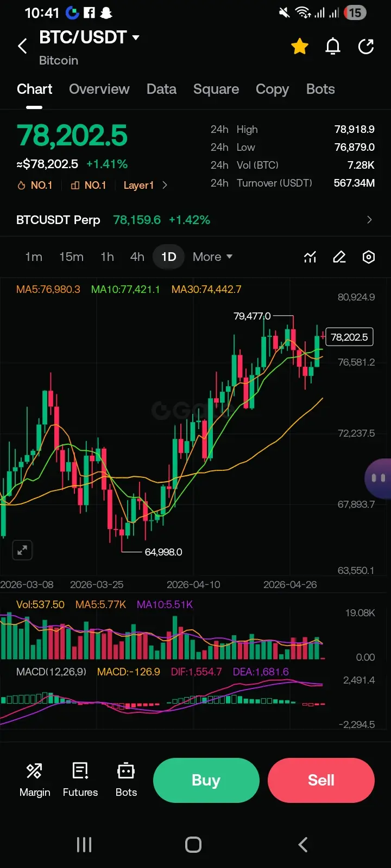Tap the MA10:77,421.1 indicator label
The image size is (391, 868).
(x=125, y=289)
